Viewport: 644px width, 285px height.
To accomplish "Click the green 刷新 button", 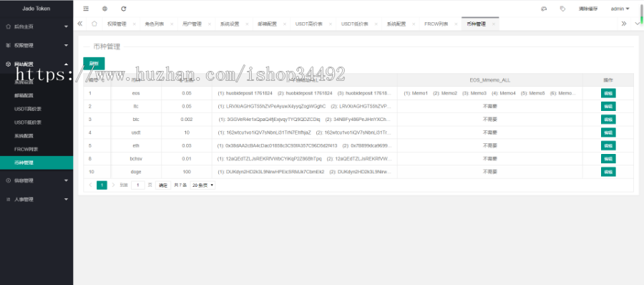I will 94,63.
